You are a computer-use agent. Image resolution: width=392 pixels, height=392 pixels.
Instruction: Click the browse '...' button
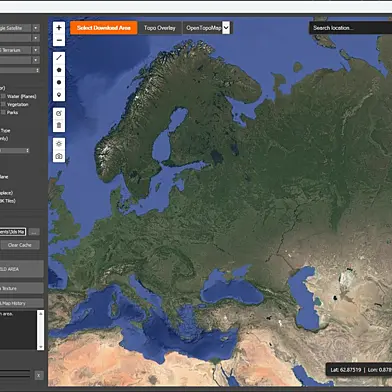pos(34,232)
